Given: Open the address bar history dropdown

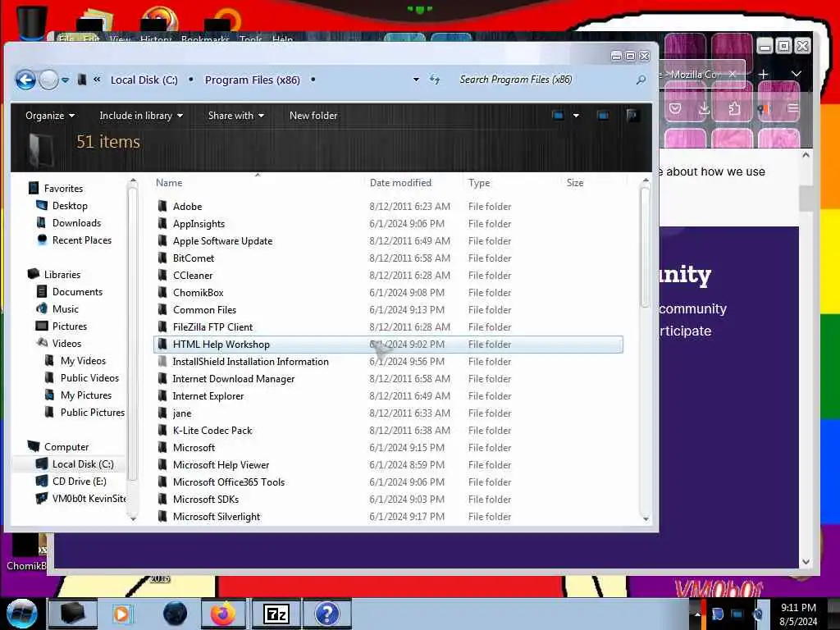Looking at the screenshot, I should pyautogui.click(x=416, y=80).
